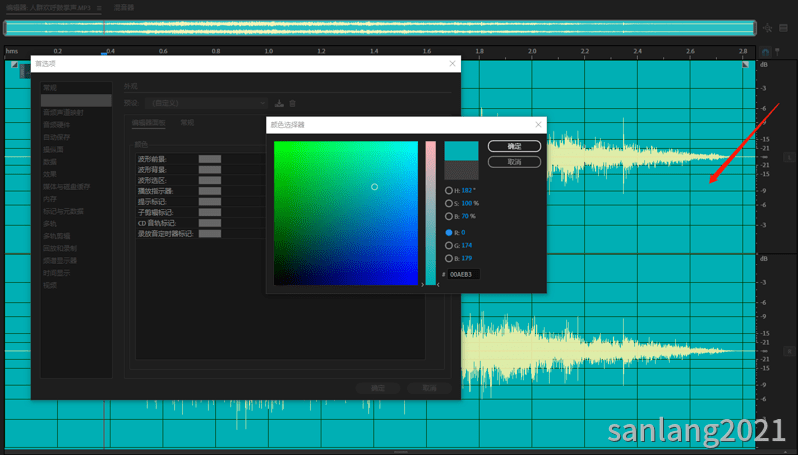Open 标记与元数据 preferences category
This screenshot has width=798, height=455.
click(x=63, y=211)
